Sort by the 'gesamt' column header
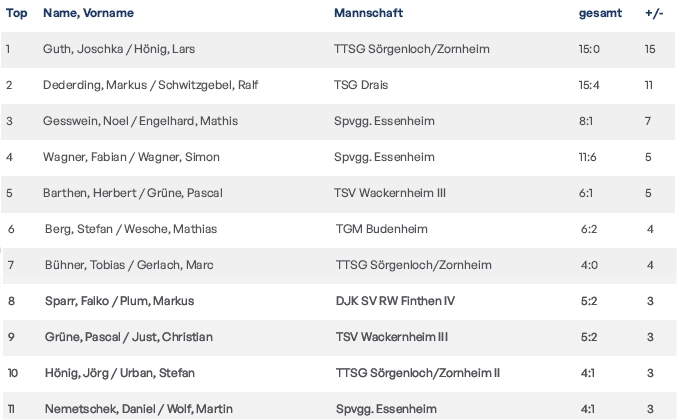 tap(600, 14)
